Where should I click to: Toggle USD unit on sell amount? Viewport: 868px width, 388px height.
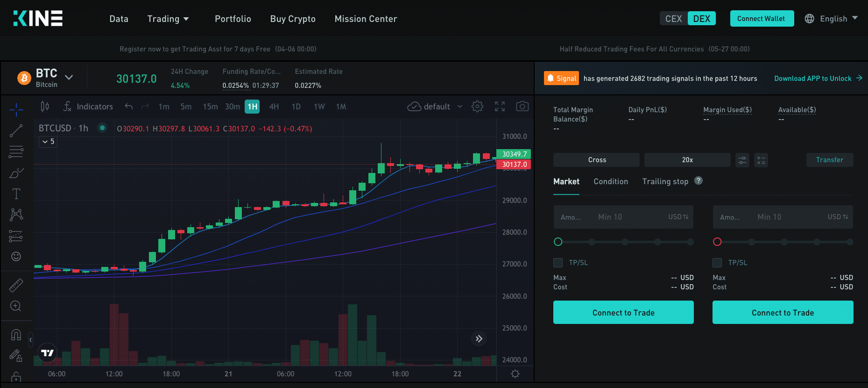[x=838, y=217]
